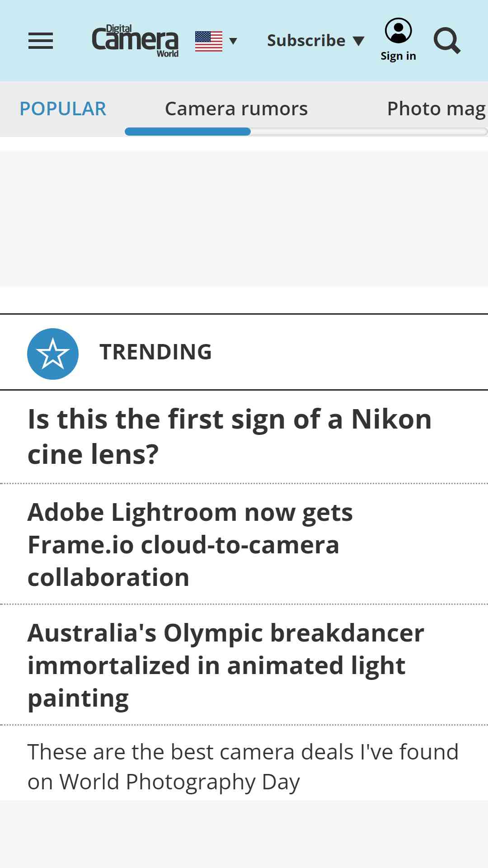Select the US flag edition icon

pos(209,41)
